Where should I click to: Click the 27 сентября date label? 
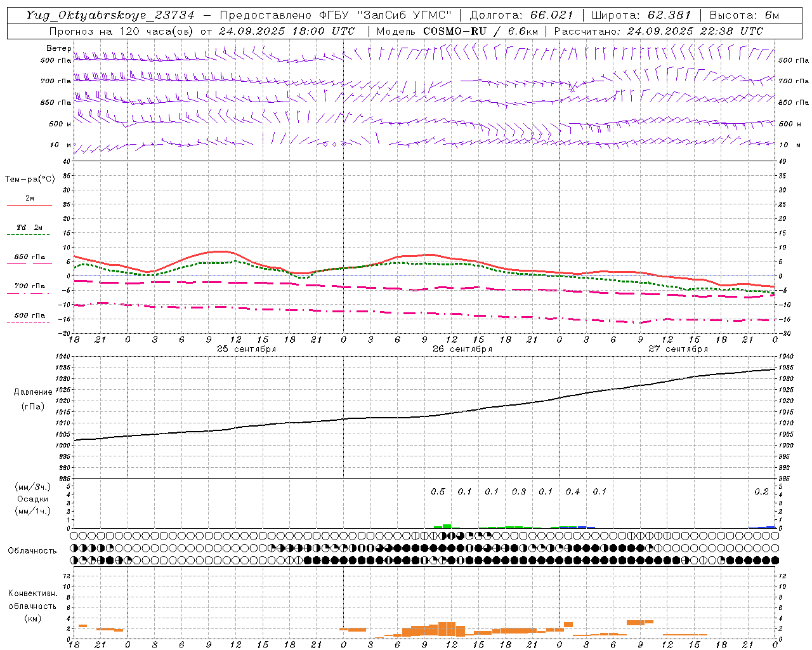[678, 349]
